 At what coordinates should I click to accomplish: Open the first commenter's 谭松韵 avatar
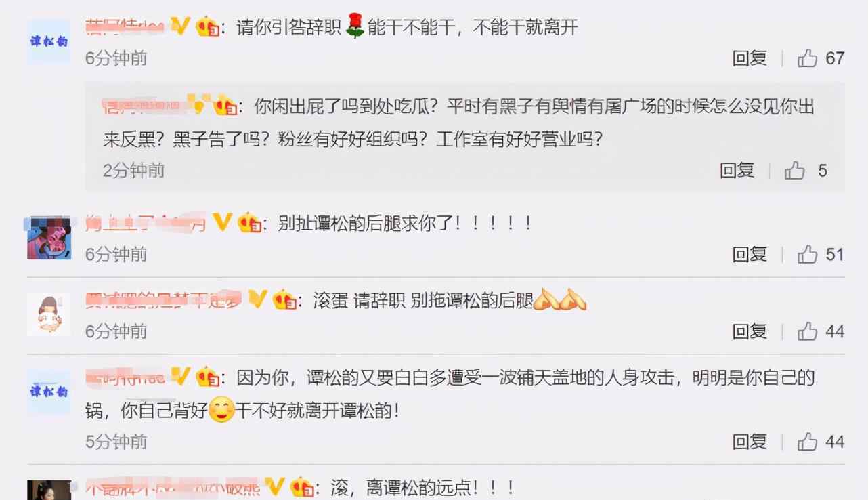(x=49, y=41)
